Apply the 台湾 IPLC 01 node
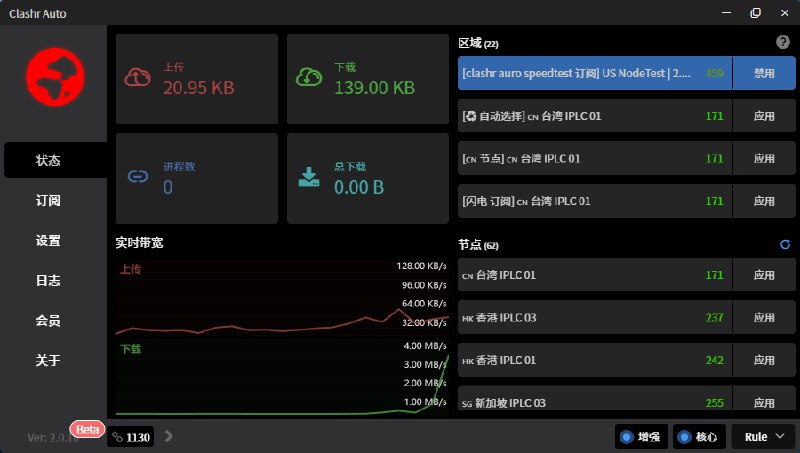800x453 pixels. coord(764,275)
